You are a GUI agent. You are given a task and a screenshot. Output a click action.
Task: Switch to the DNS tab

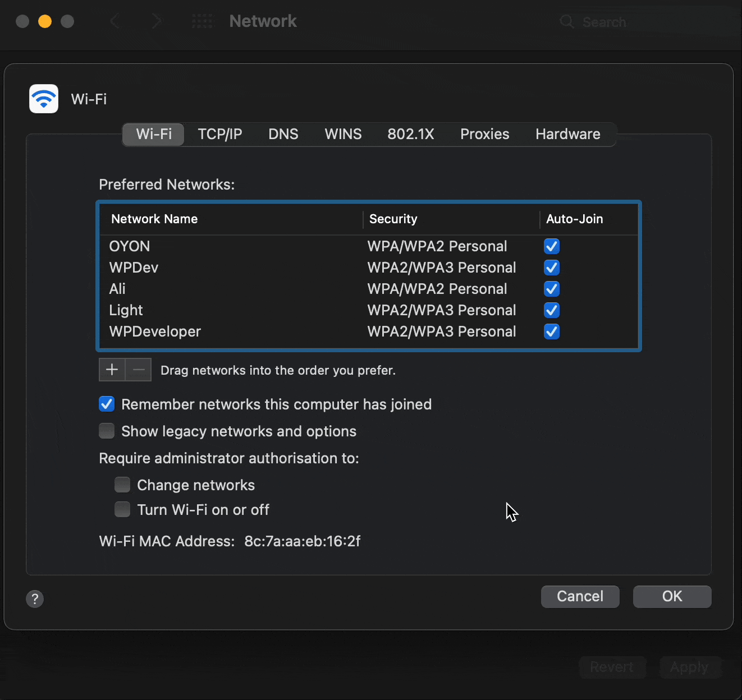(283, 134)
